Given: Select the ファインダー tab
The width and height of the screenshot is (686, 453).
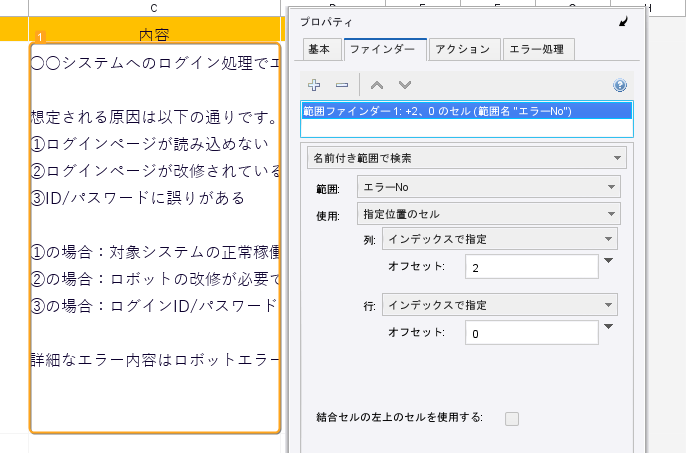Looking at the screenshot, I should coord(383,49).
